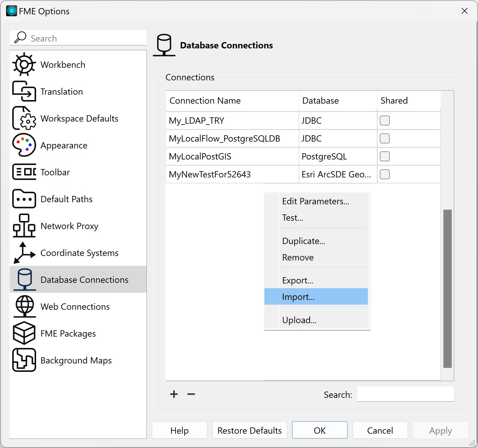Click the Apply button
Viewport: 478px width, 448px height.
pyautogui.click(x=440, y=430)
